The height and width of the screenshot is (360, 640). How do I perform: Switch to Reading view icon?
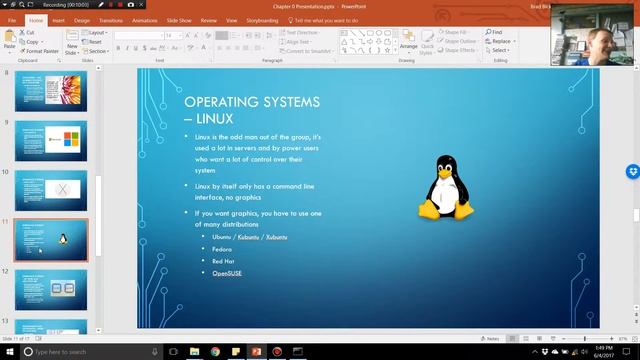coord(539,339)
